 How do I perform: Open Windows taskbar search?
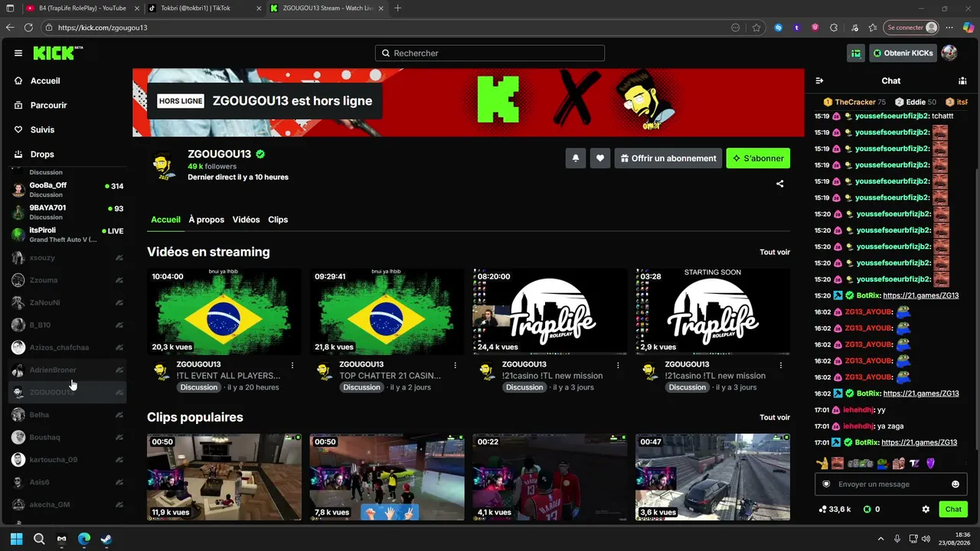[39, 539]
